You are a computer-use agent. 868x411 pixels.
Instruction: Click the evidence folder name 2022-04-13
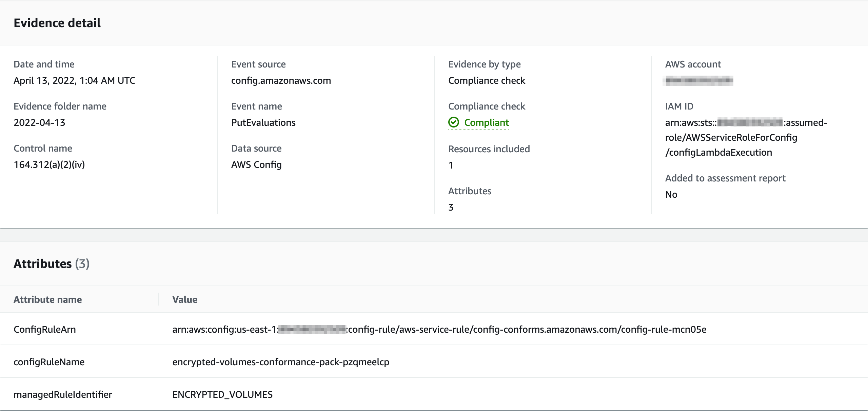coord(39,122)
